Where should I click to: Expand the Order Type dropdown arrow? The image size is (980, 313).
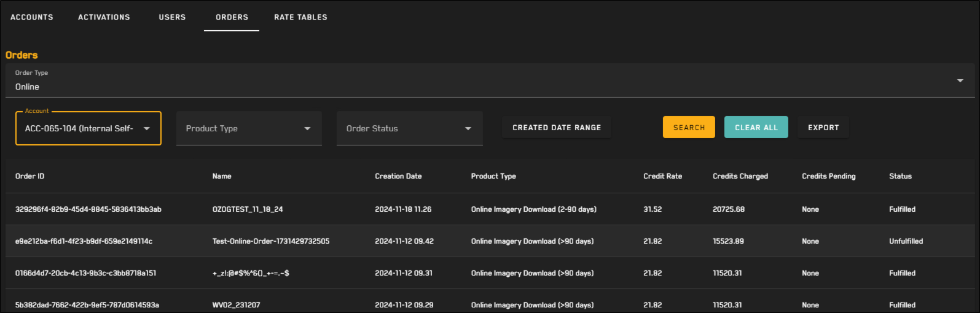pyautogui.click(x=960, y=80)
